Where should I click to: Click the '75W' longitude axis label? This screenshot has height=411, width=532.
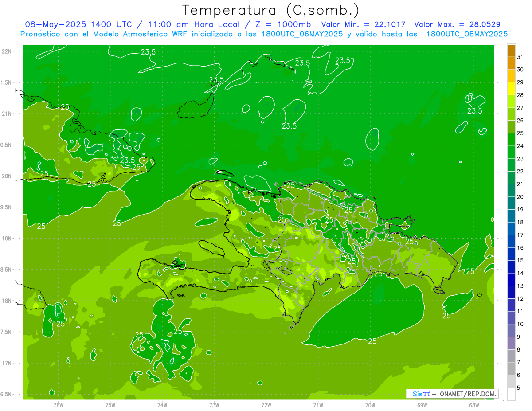[x=110, y=405]
